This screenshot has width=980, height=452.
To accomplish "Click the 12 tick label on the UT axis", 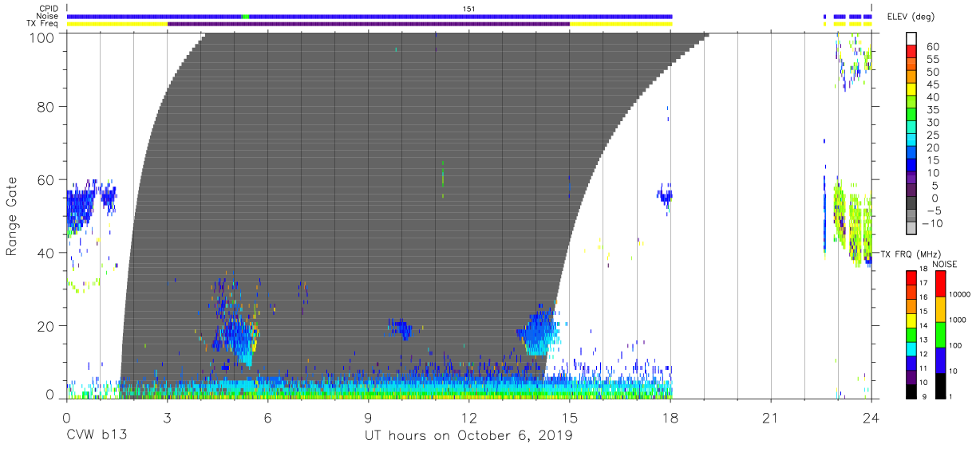I will pyautogui.click(x=468, y=418).
